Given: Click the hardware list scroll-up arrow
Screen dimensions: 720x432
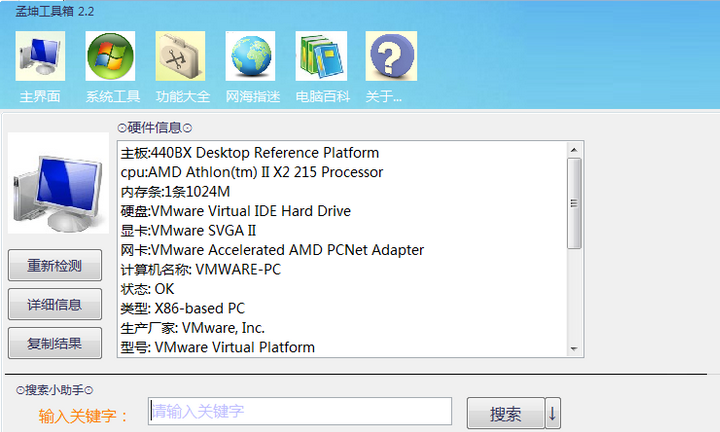Looking at the screenshot, I should [574, 150].
